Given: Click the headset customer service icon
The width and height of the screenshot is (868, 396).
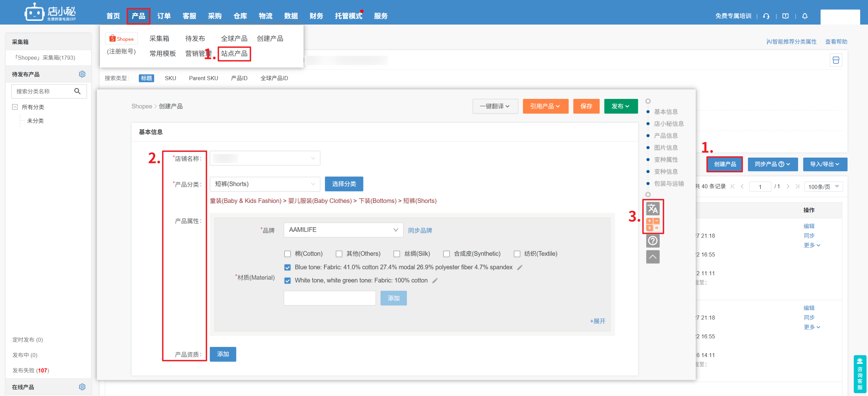Looking at the screenshot, I should pyautogui.click(x=766, y=16).
